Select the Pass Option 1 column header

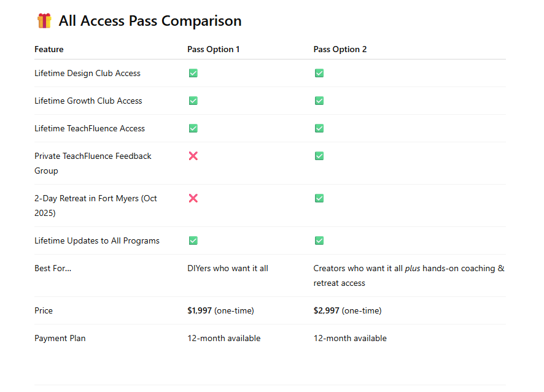pyautogui.click(x=214, y=49)
